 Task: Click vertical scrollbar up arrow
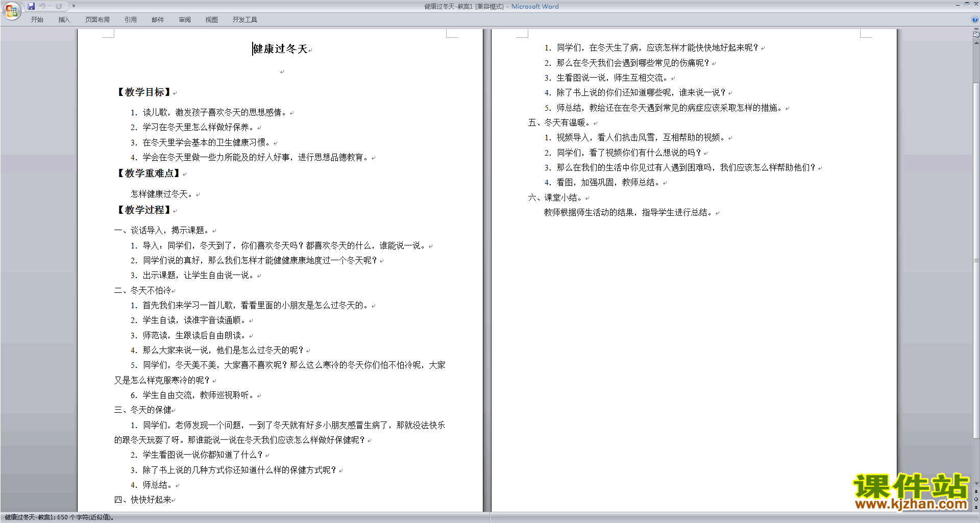coord(976,43)
